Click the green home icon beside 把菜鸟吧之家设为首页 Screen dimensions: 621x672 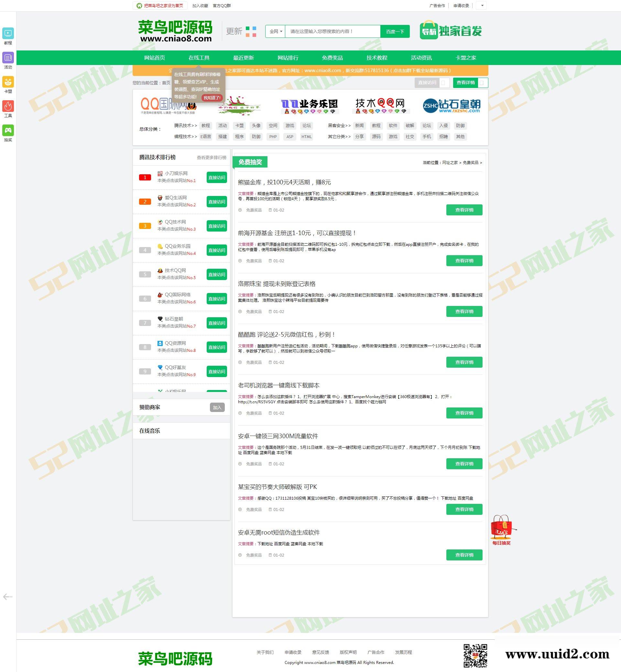[x=139, y=5]
